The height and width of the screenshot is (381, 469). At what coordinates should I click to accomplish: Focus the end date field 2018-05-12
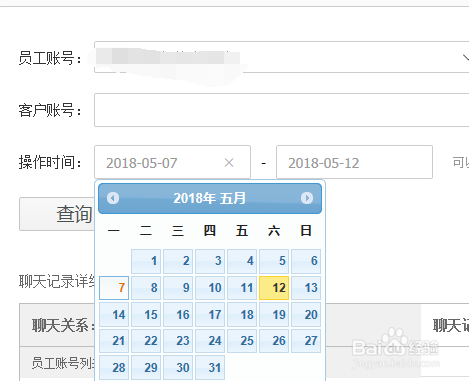pyautogui.click(x=354, y=162)
